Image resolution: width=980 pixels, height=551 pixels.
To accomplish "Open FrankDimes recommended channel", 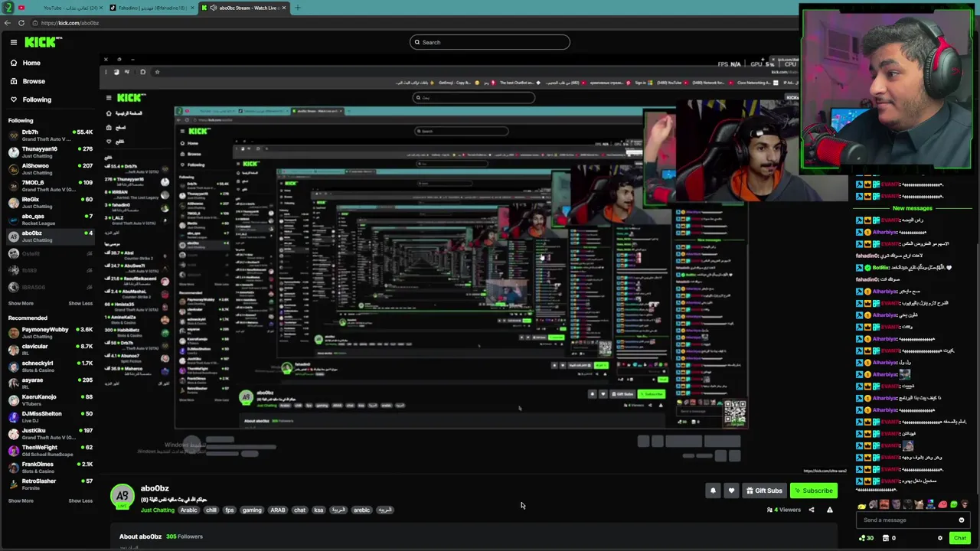I will (49, 467).
